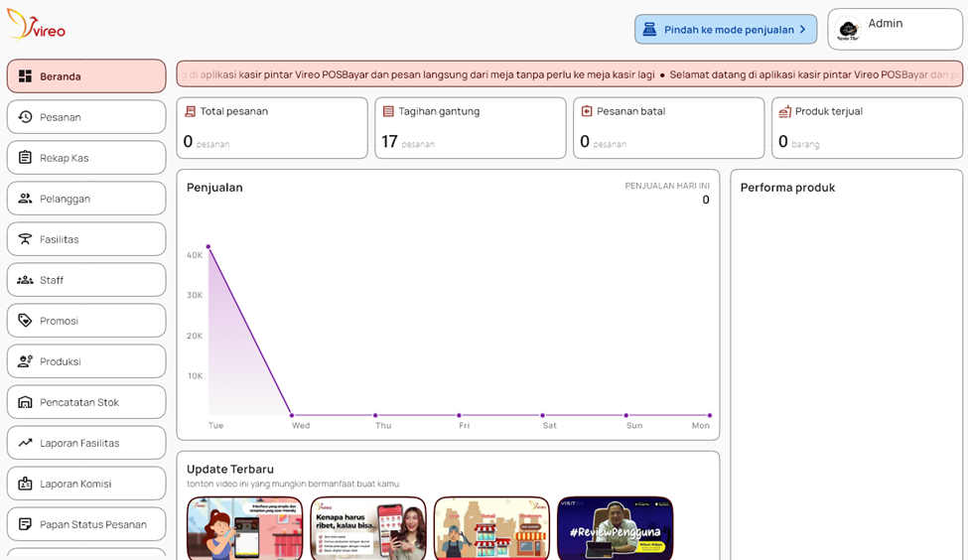Image resolution: width=968 pixels, height=560 pixels.
Task: Click the Pesanan batal summary card
Action: 668,128
